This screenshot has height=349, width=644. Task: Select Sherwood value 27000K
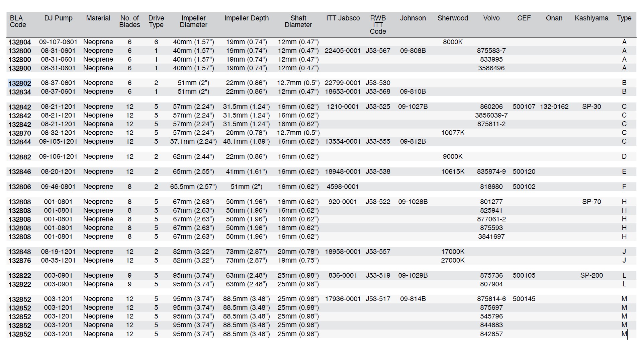(453, 261)
